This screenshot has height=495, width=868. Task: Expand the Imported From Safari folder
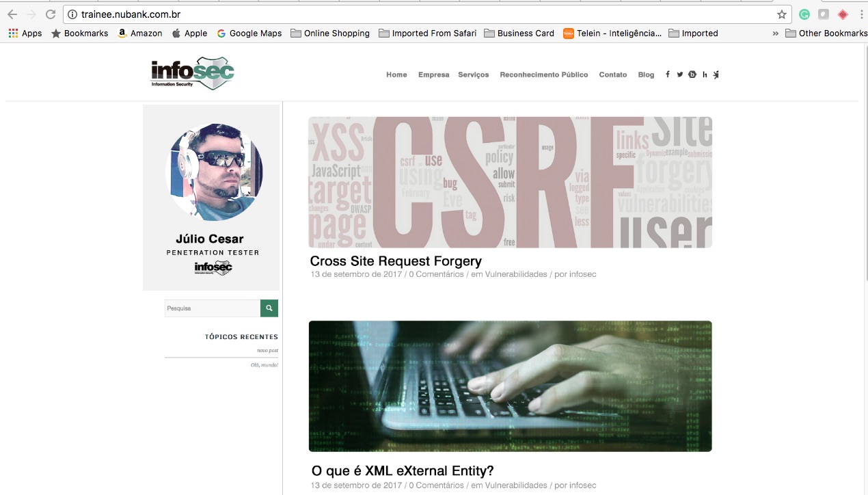427,33
